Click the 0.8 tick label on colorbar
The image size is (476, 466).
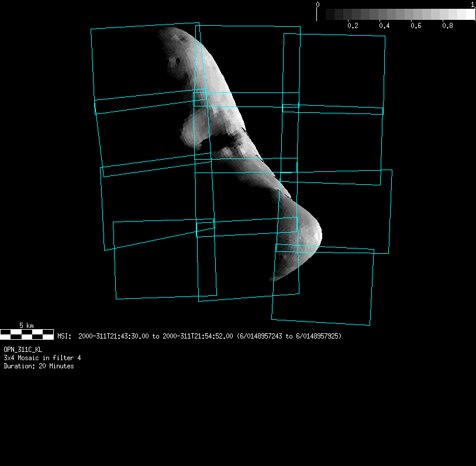pos(447,26)
